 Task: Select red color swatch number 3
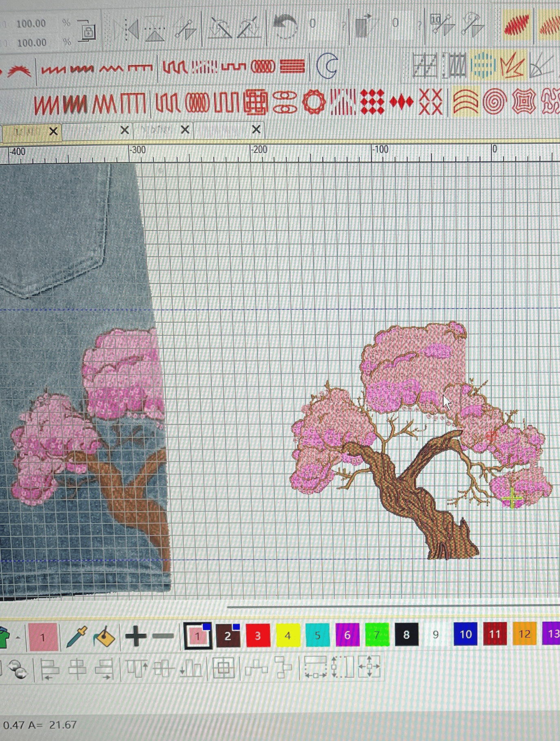[x=258, y=635]
